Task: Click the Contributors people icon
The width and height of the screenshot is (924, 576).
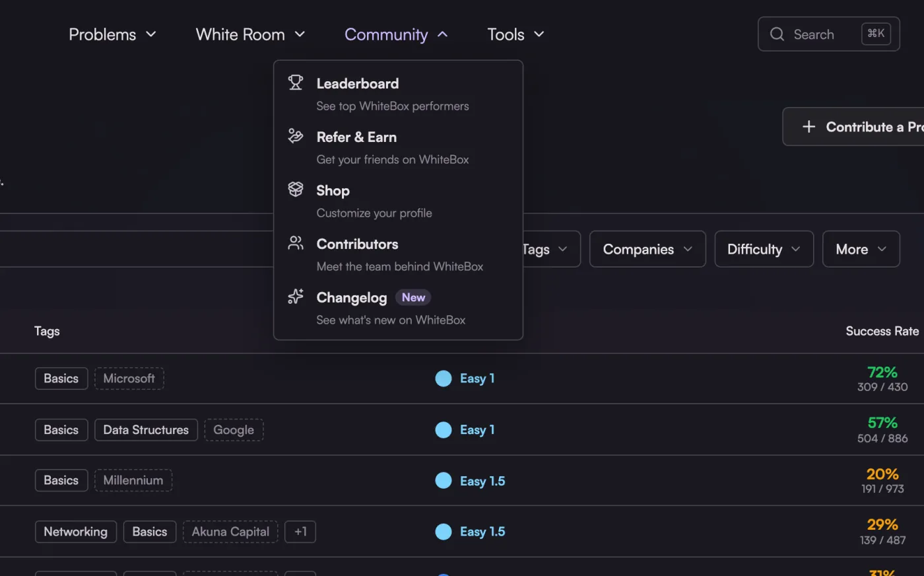Action: (296, 243)
